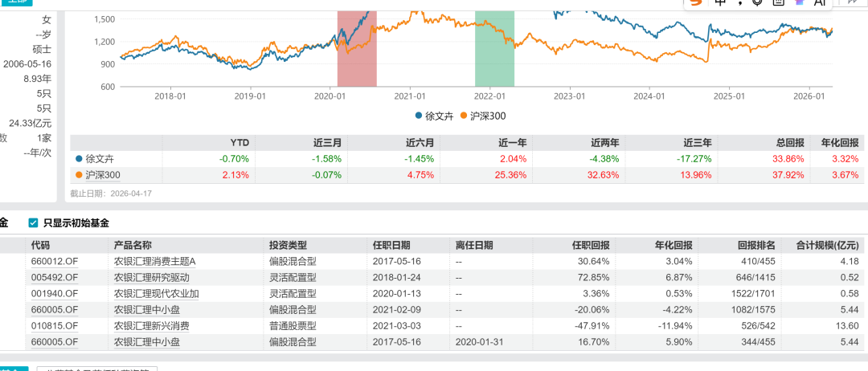Toggle 徐文卉 series in chart legend

tap(432, 116)
